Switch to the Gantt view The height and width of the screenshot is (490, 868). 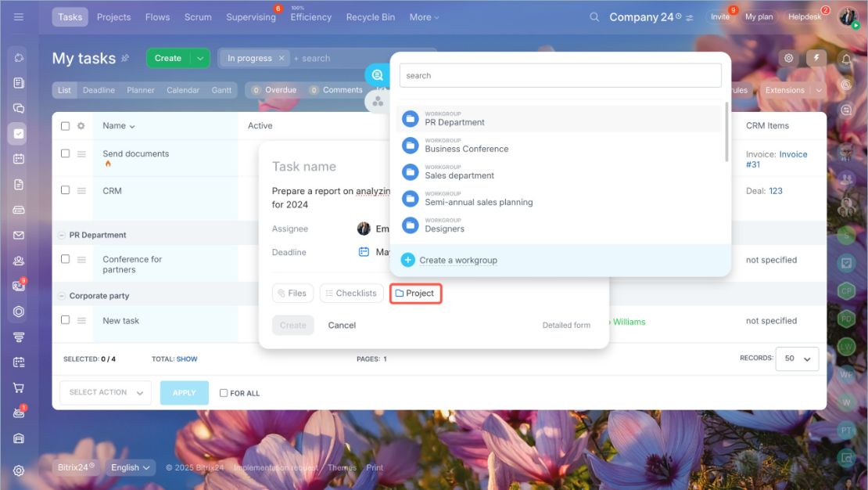point(221,90)
